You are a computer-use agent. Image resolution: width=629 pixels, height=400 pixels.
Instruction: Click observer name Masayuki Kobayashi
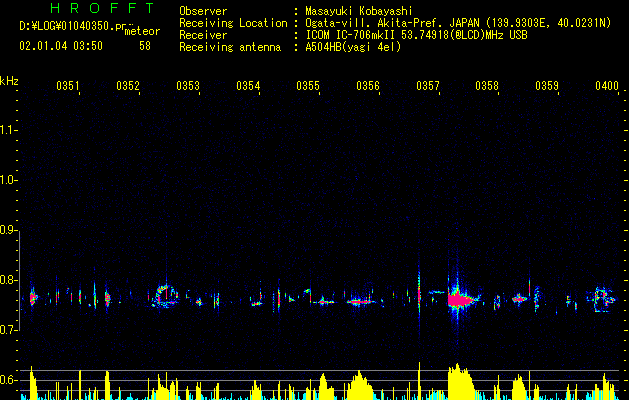coord(359,11)
